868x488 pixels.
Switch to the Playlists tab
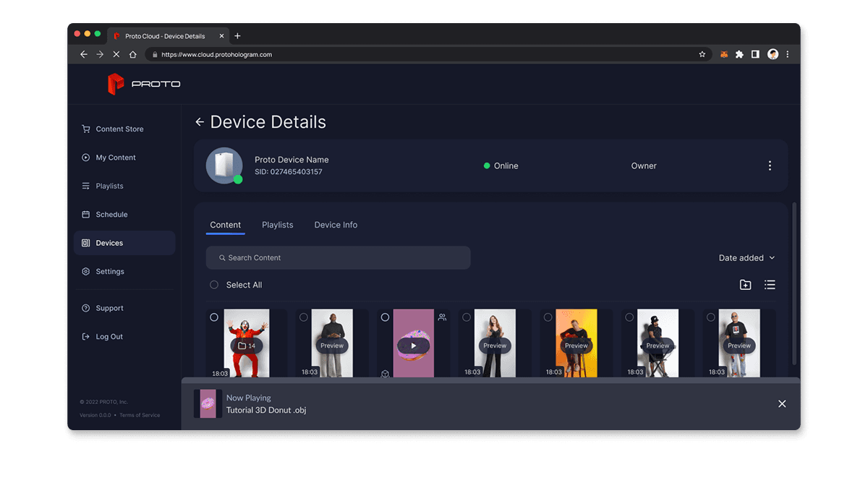[278, 225]
